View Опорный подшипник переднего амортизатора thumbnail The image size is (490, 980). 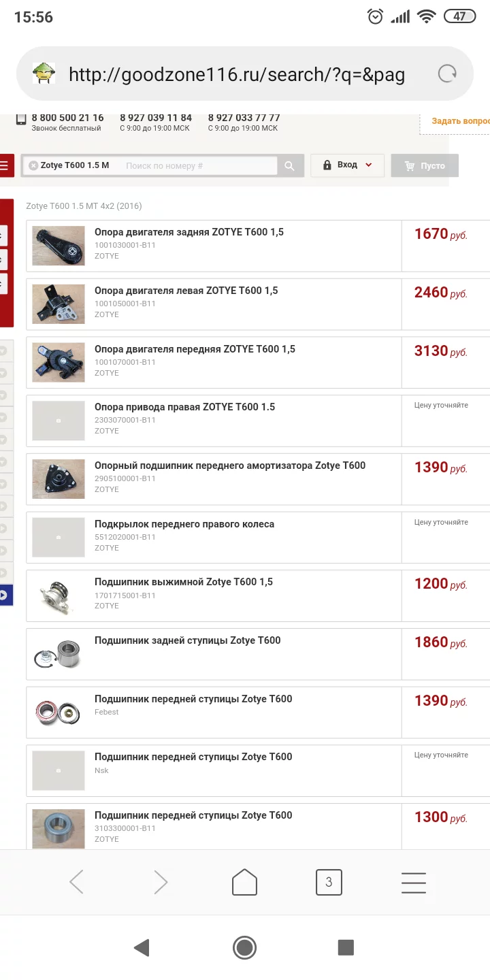tap(59, 479)
